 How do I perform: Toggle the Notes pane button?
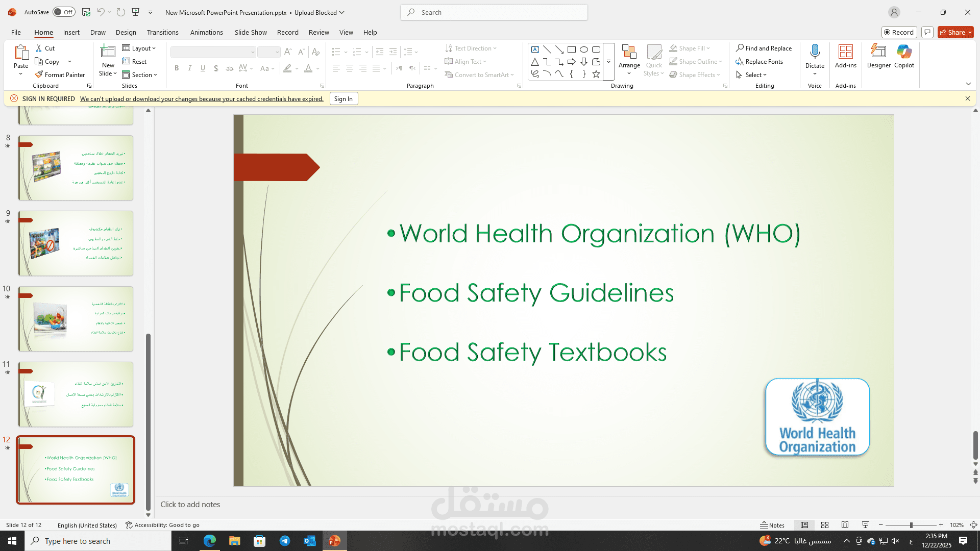tap(772, 525)
